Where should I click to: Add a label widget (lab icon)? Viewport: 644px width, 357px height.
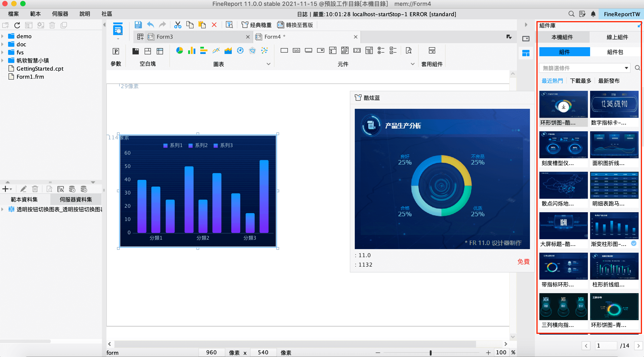coord(296,51)
